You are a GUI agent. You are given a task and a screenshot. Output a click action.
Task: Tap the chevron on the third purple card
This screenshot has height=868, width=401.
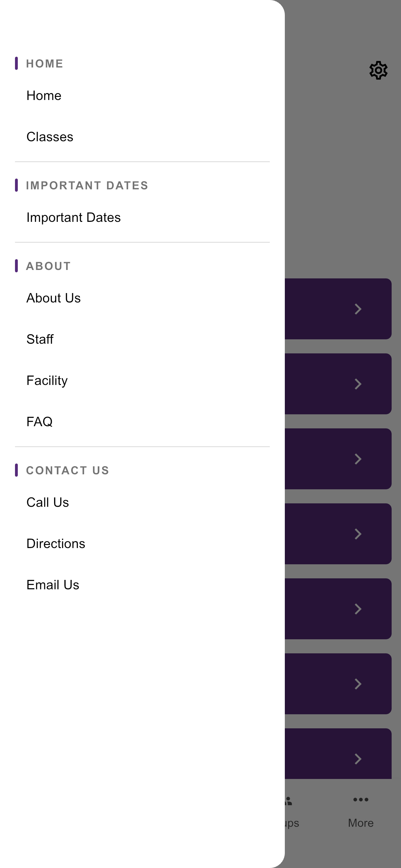pos(358,459)
